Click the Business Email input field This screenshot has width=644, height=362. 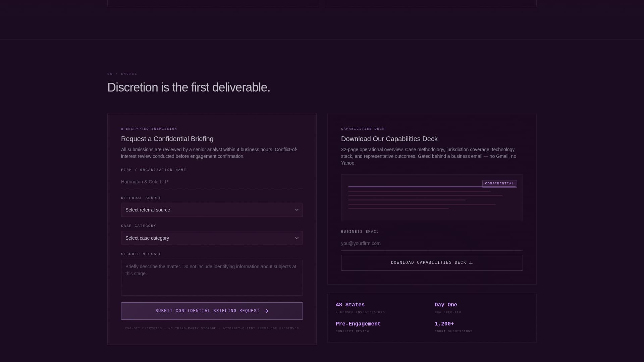coord(432,243)
